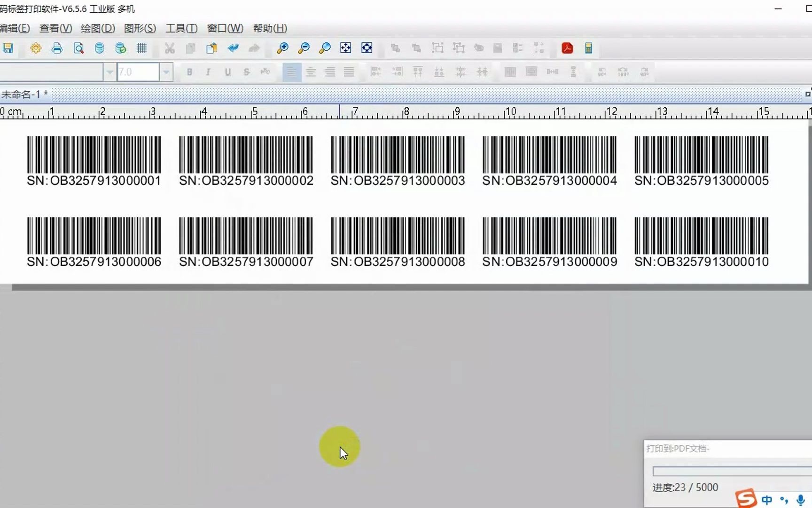Click Sogou microphone voice input icon

click(801, 500)
